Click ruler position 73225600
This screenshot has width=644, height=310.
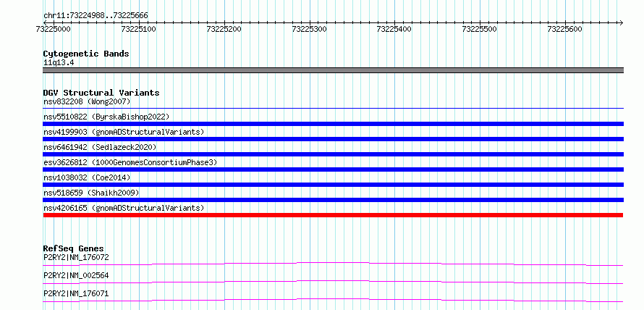point(565,30)
